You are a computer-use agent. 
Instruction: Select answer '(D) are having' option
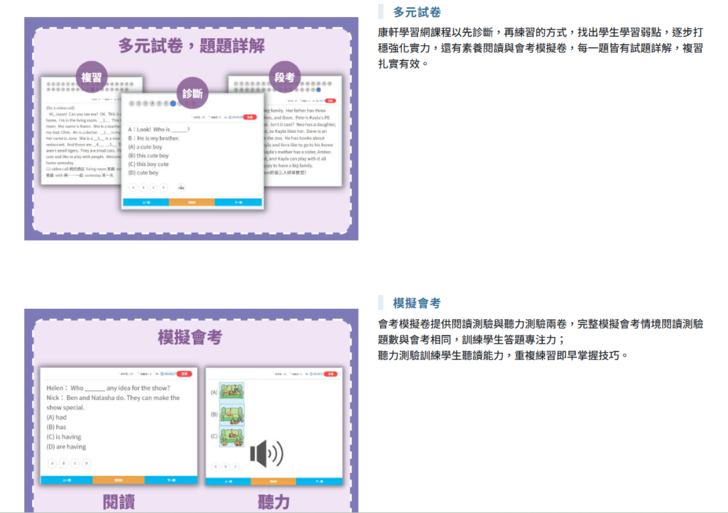click(x=66, y=446)
